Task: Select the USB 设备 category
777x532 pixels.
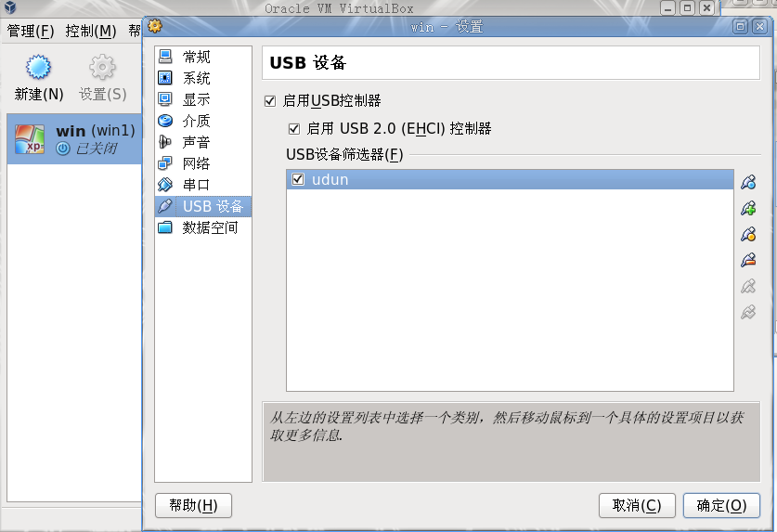Action: click(x=202, y=206)
